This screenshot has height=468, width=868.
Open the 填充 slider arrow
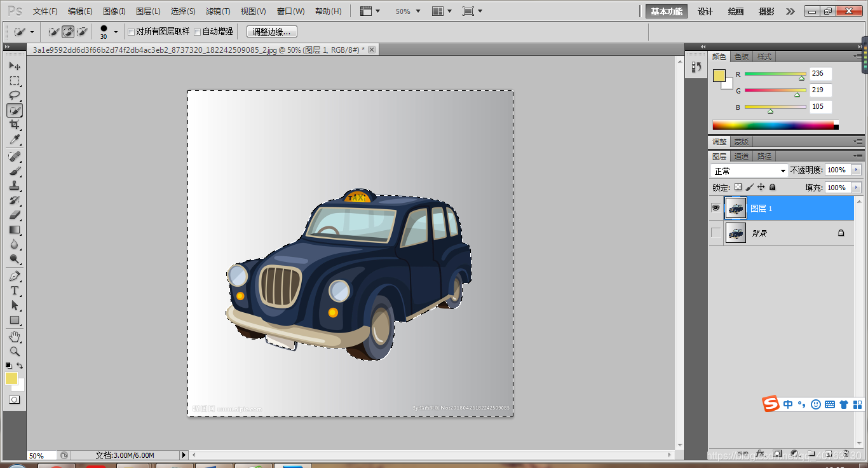click(857, 188)
